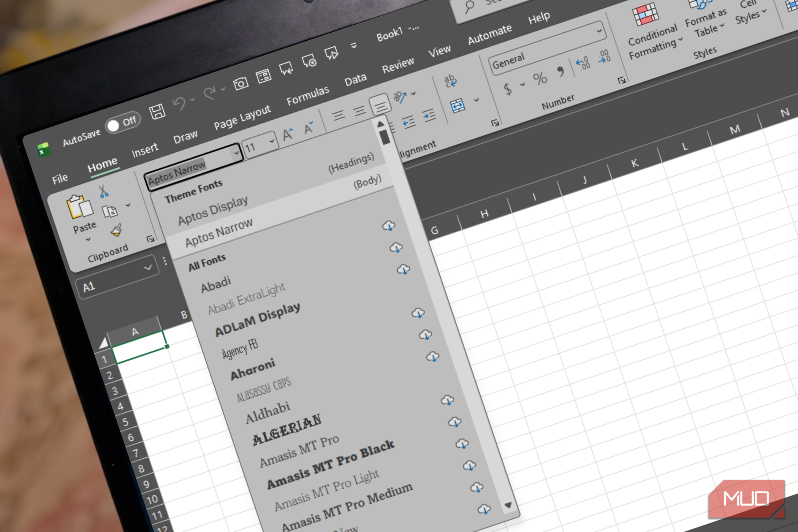Switch to the Page Layout tab

pos(242,117)
